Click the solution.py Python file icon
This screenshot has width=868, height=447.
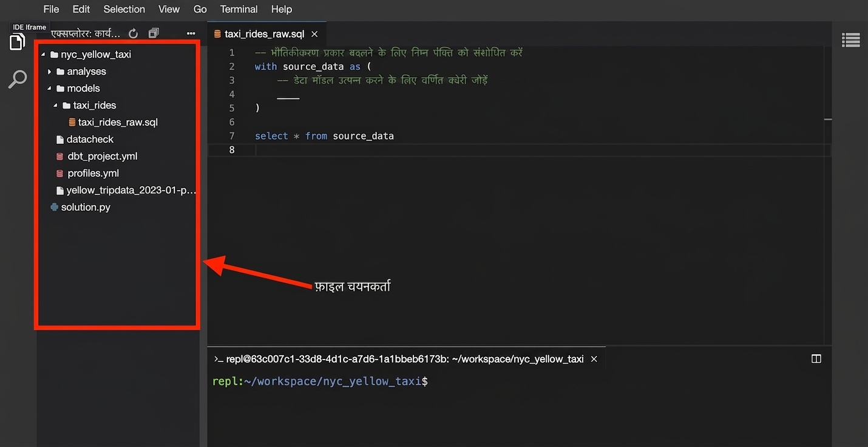tap(55, 207)
